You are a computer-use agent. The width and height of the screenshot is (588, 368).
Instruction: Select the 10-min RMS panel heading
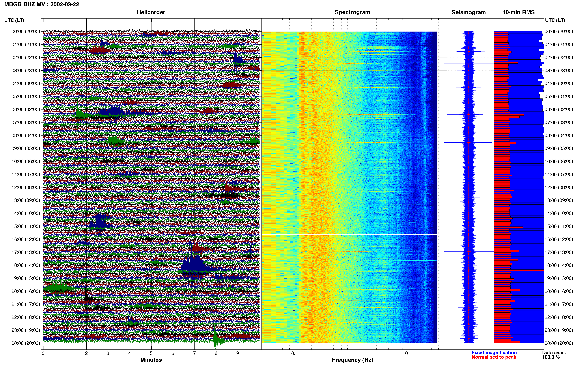pyautogui.click(x=518, y=12)
